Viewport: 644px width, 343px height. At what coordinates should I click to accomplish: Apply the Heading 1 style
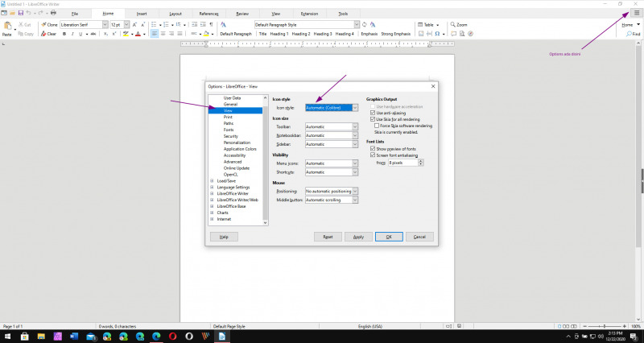[279, 34]
